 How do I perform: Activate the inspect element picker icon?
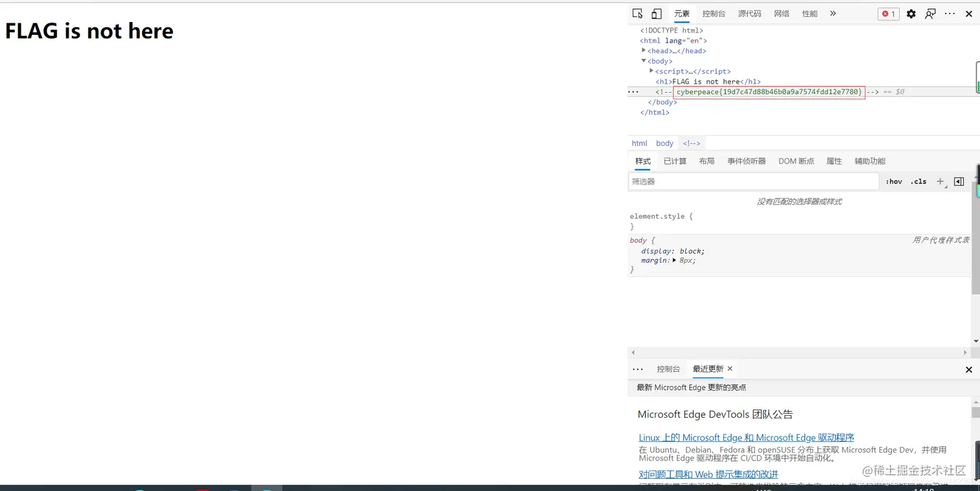coord(638,14)
